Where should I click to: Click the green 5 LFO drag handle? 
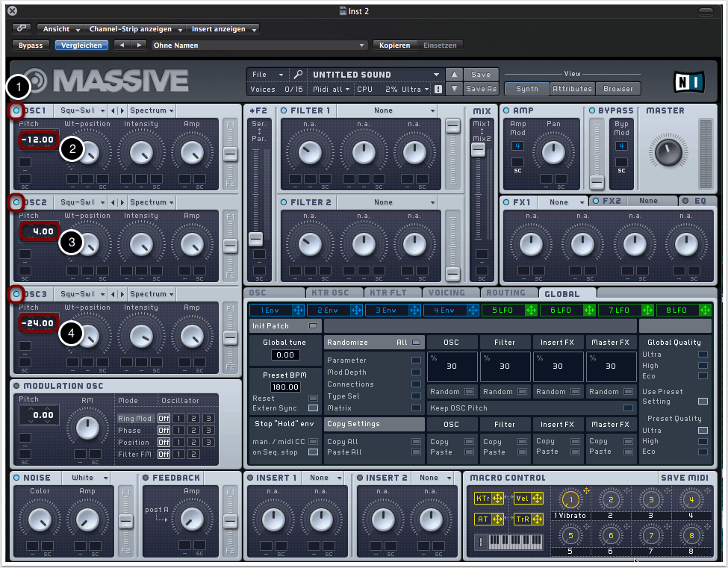(532, 310)
